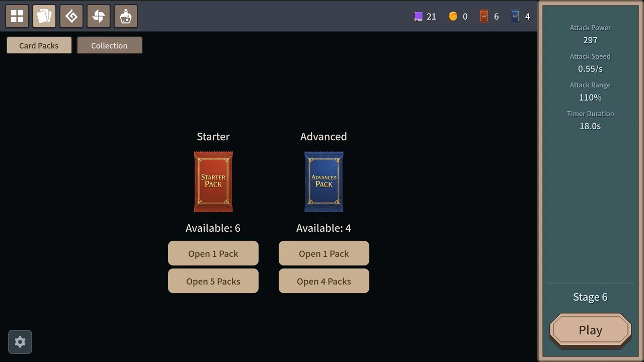Click the red Starter Pack image
This screenshot has height=362, width=644.
click(x=213, y=182)
